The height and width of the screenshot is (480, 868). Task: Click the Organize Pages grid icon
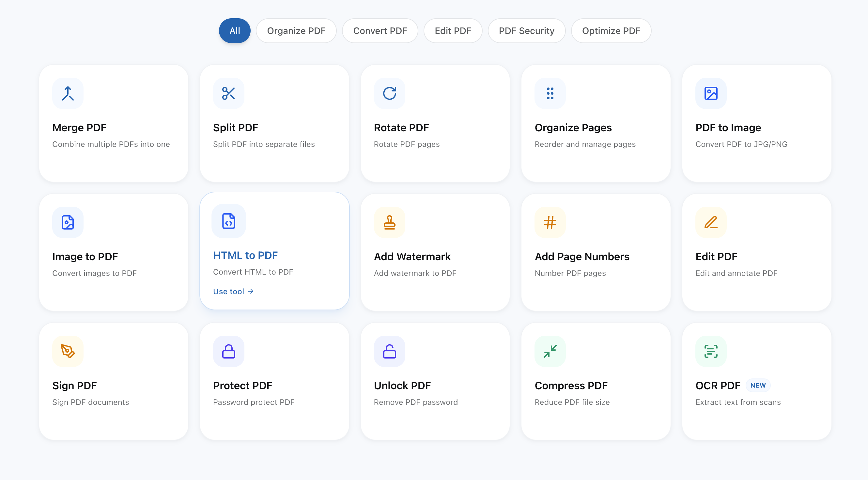pyautogui.click(x=550, y=93)
